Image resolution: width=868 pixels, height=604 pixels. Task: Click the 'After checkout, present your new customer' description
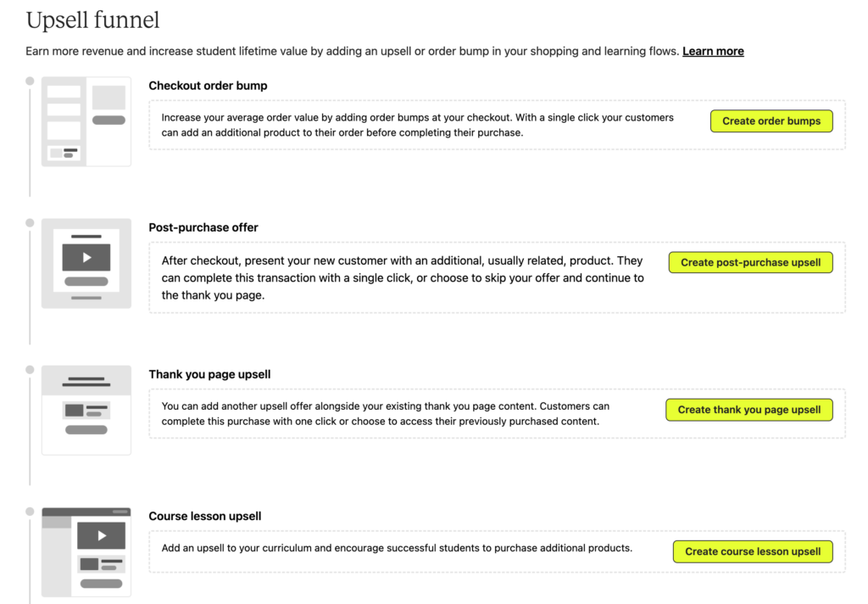click(x=403, y=278)
